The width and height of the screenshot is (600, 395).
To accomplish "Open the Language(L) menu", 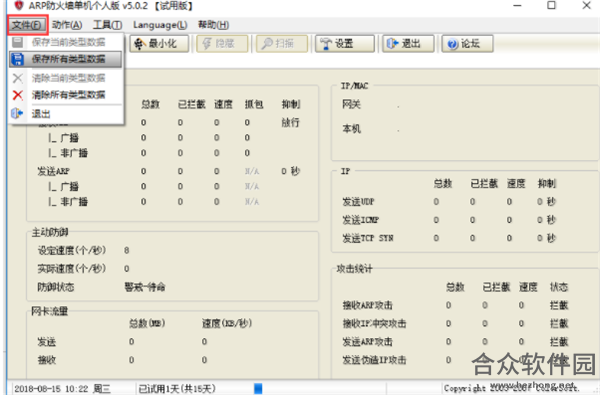I will click(160, 25).
